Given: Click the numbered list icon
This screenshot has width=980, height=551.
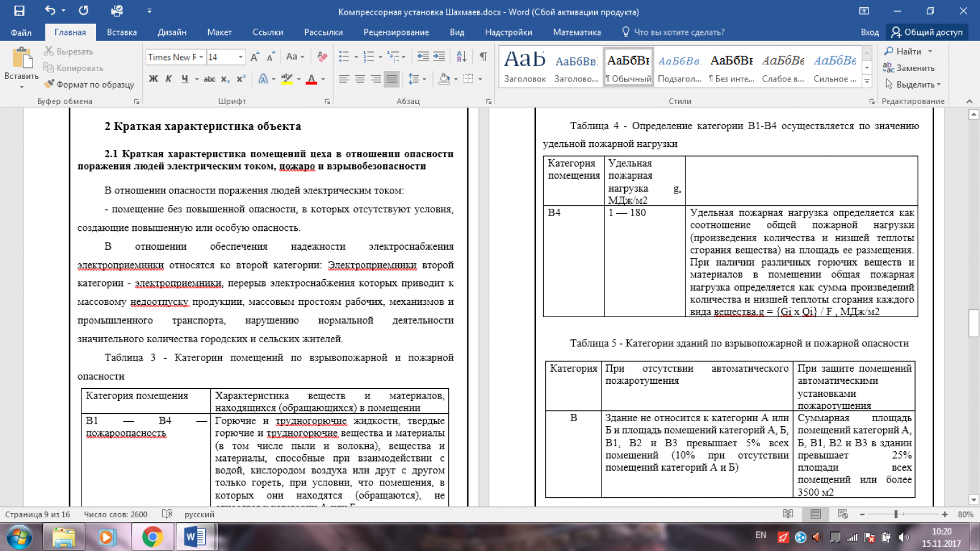Looking at the screenshot, I should pyautogui.click(x=368, y=57).
